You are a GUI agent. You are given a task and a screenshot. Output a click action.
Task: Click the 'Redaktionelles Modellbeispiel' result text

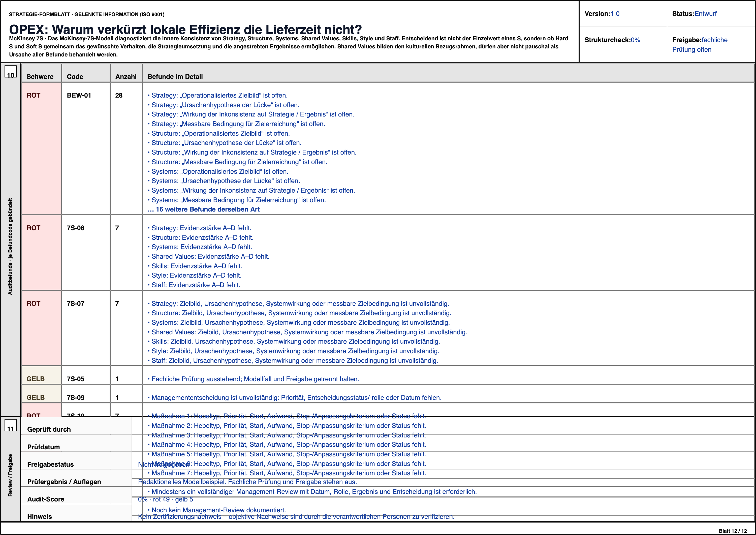[247, 482]
